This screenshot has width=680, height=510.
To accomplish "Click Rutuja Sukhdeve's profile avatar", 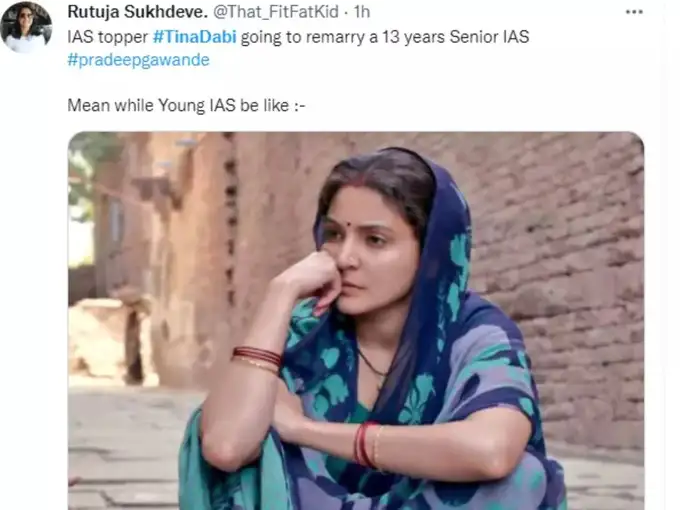I will 26,28.
